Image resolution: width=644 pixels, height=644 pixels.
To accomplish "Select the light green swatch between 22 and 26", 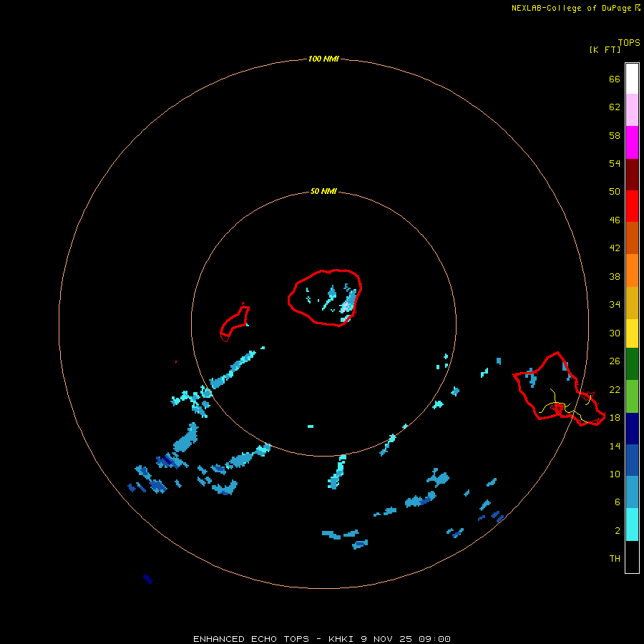I will click(632, 396).
